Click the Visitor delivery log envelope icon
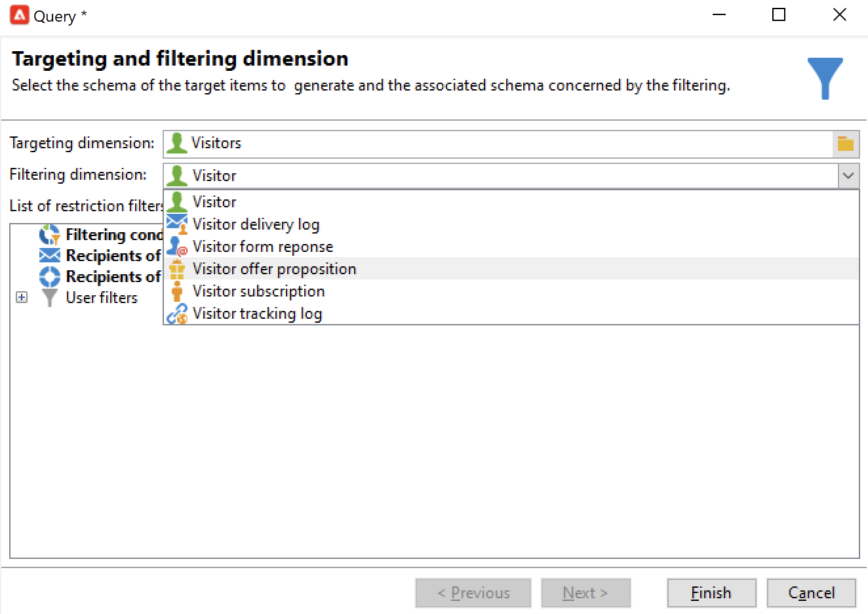The image size is (868, 614). (x=177, y=224)
